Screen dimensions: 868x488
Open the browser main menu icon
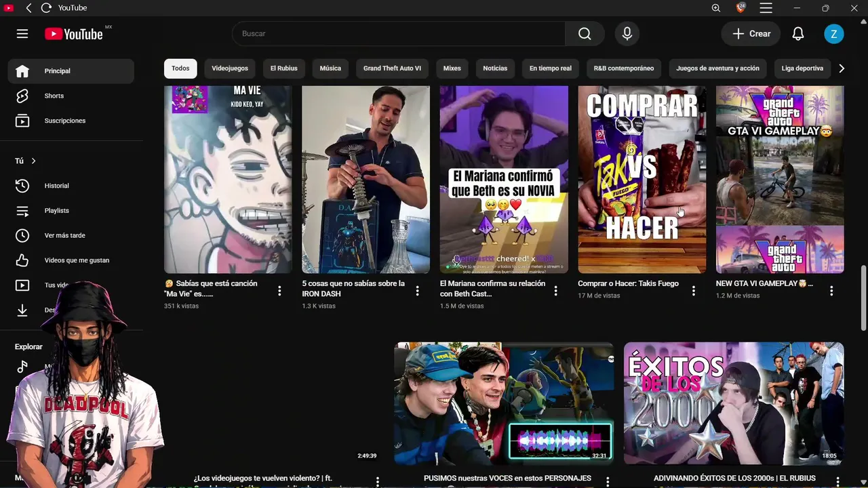coord(766,8)
